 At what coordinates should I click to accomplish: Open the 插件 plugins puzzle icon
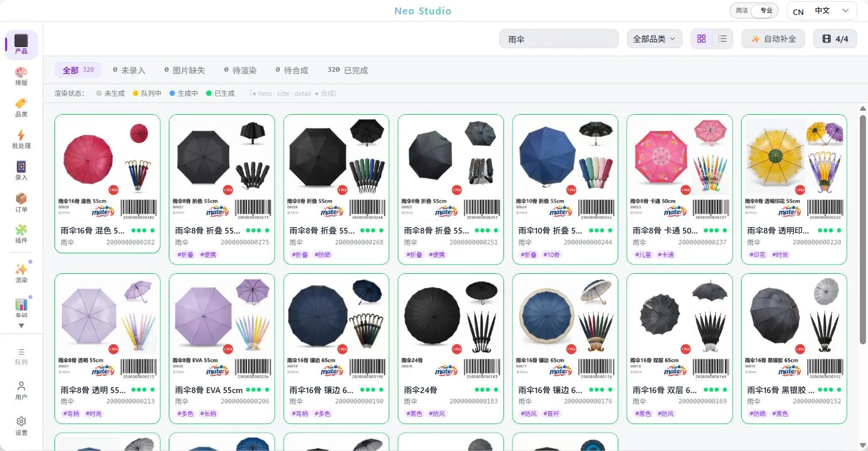[21, 234]
